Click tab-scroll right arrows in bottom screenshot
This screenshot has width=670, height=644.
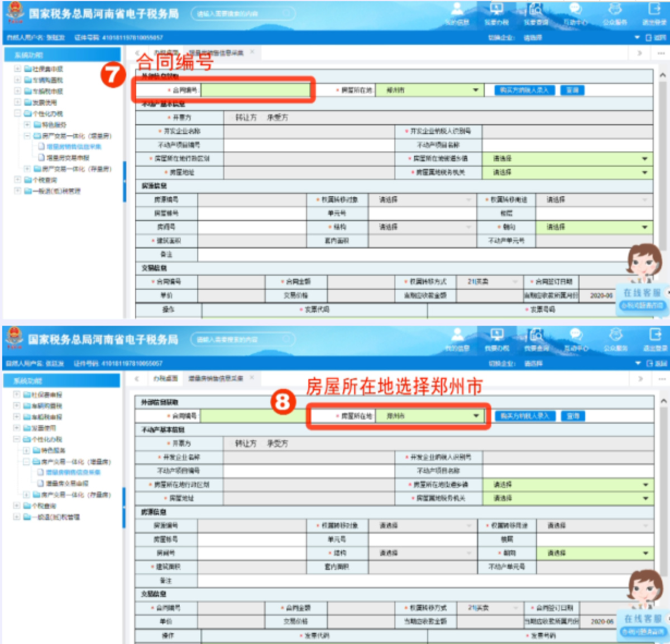click(x=640, y=379)
